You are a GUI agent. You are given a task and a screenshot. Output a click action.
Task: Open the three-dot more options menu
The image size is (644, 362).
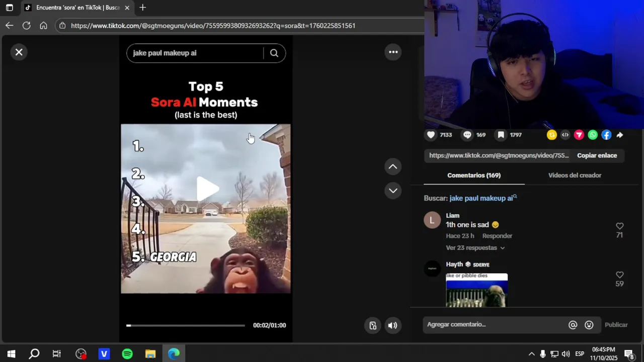(393, 52)
